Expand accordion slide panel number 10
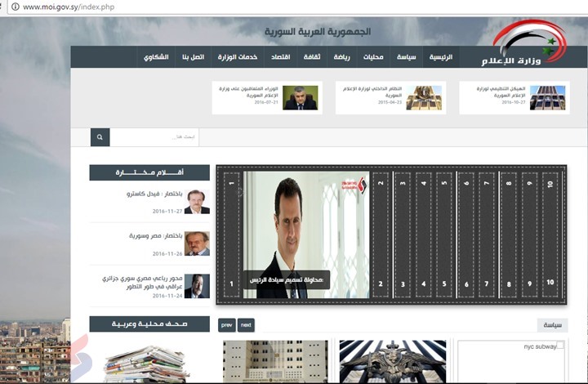The image size is (588, 384). tap(550, 235)
